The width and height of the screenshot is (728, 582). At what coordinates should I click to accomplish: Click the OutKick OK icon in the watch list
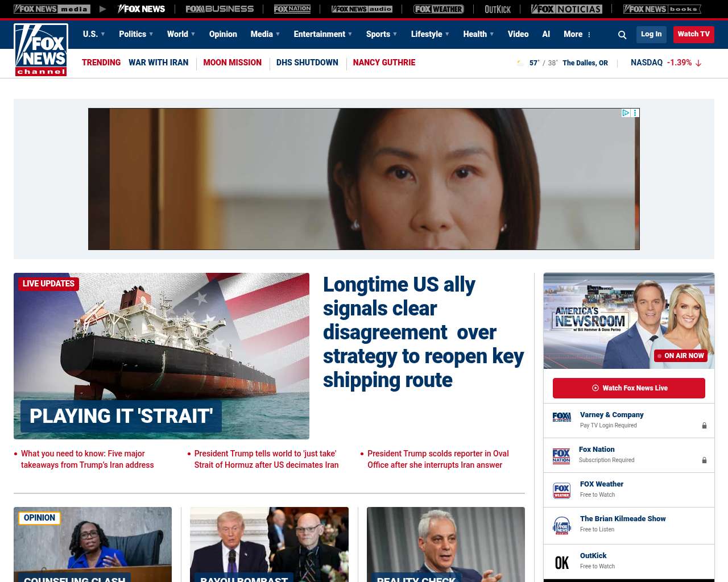coord(562,563)
